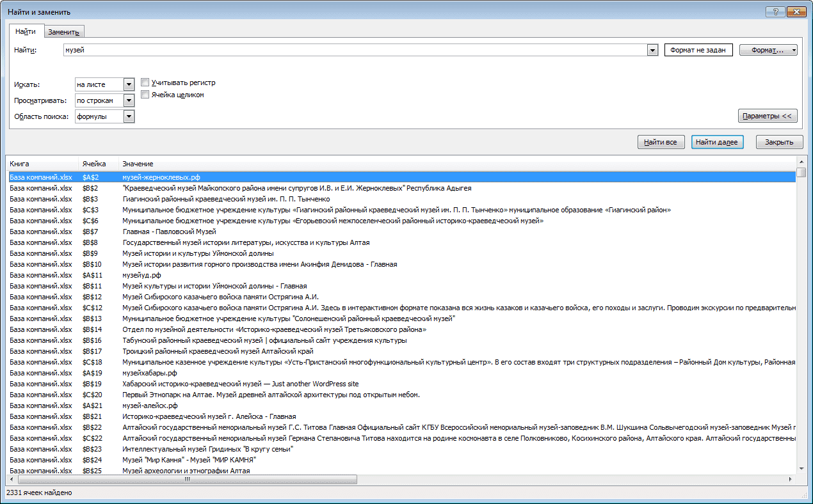Click the horizontal scrollbar left arrow

point(13,479)
